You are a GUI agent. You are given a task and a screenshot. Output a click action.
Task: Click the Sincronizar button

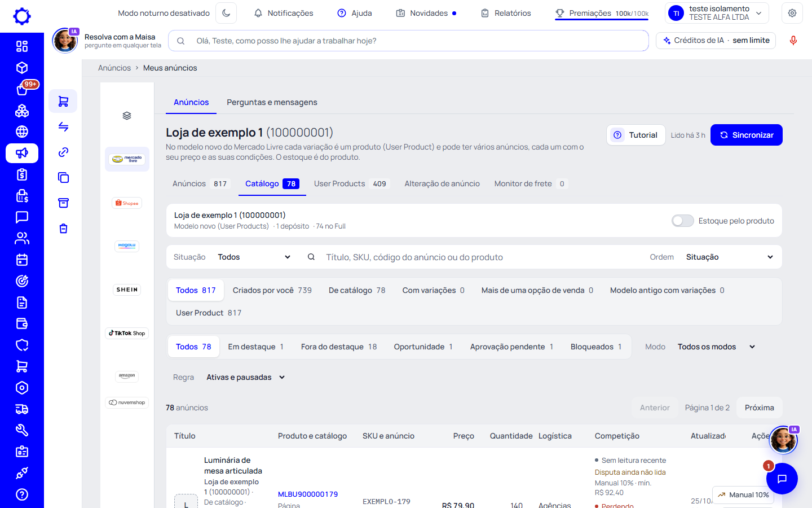pos(747,135)
